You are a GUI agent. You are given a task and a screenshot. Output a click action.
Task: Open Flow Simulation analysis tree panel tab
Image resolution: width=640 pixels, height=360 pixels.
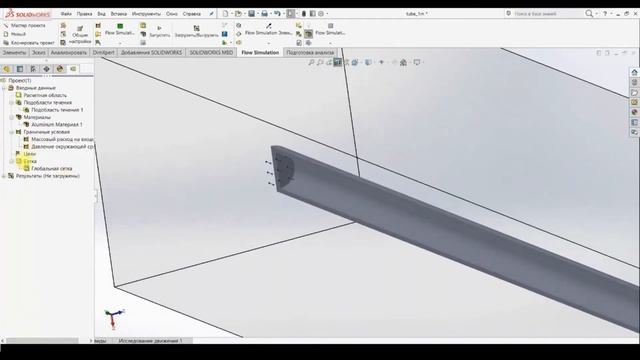(x=73, y=69)
